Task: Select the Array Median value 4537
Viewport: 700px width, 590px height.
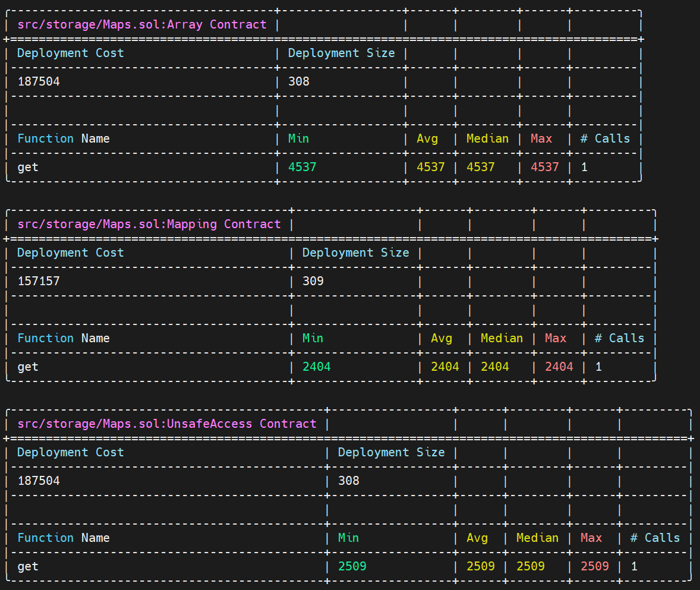Action: pyautogui.click(x=481, y=168)
